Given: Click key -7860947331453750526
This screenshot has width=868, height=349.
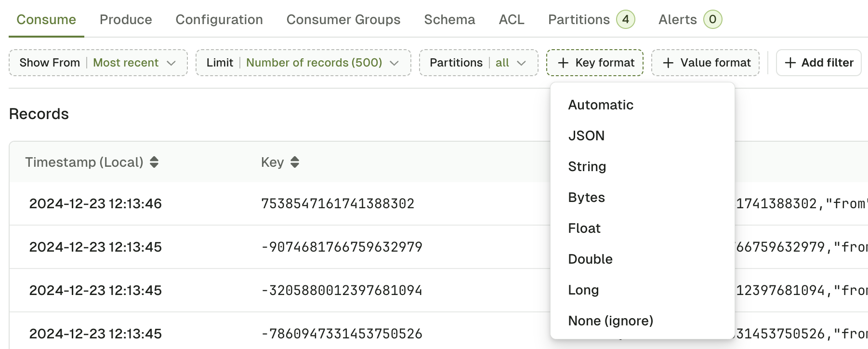Looking at the screenshot, I should point(342,334).
